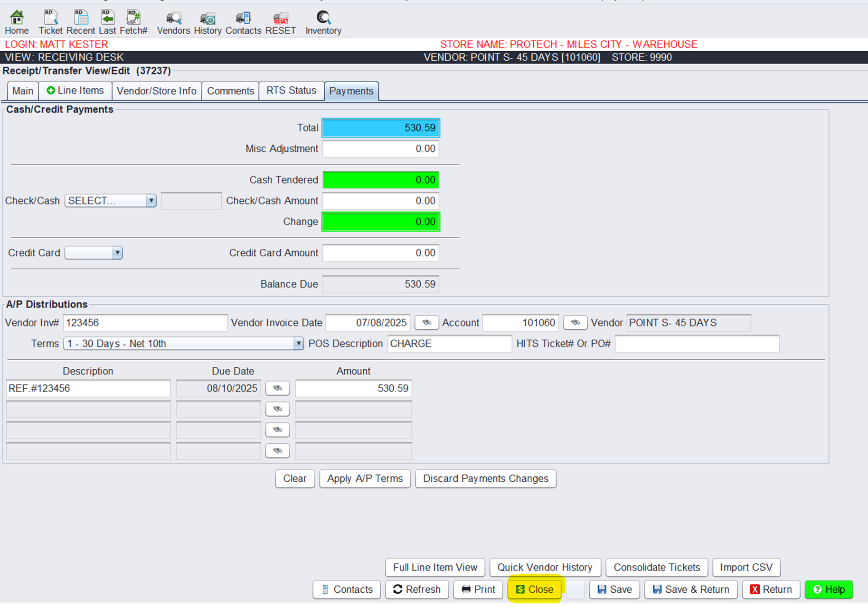Click the Save & Return button
Screen dimensions: 868x607
[690, 589]
